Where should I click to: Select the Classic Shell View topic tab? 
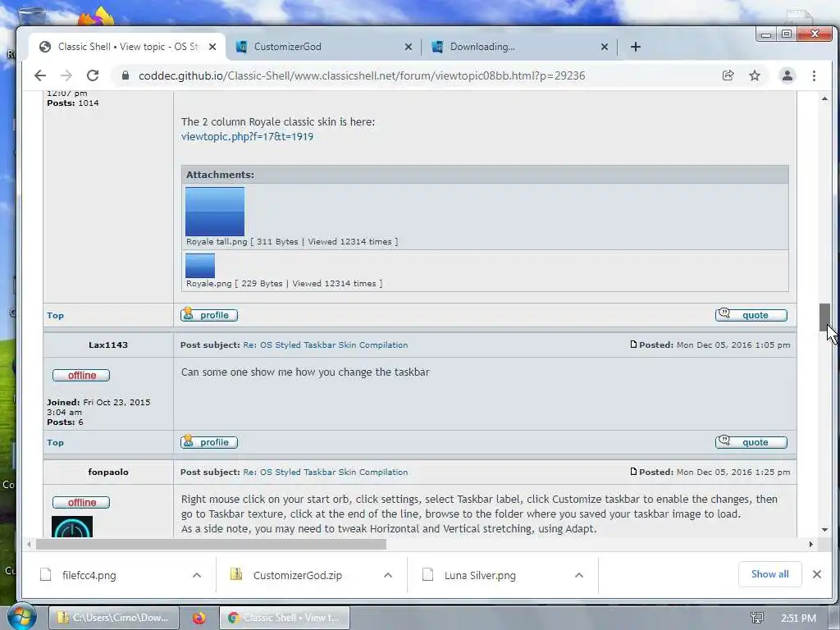127,47
